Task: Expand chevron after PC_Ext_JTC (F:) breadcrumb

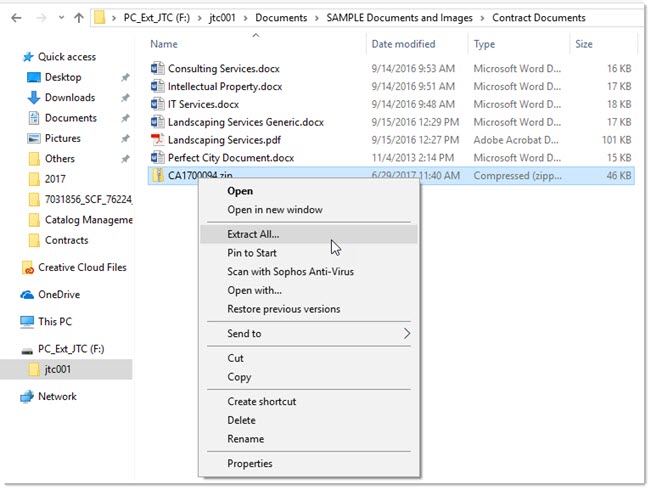Action: tap(199, 18)
